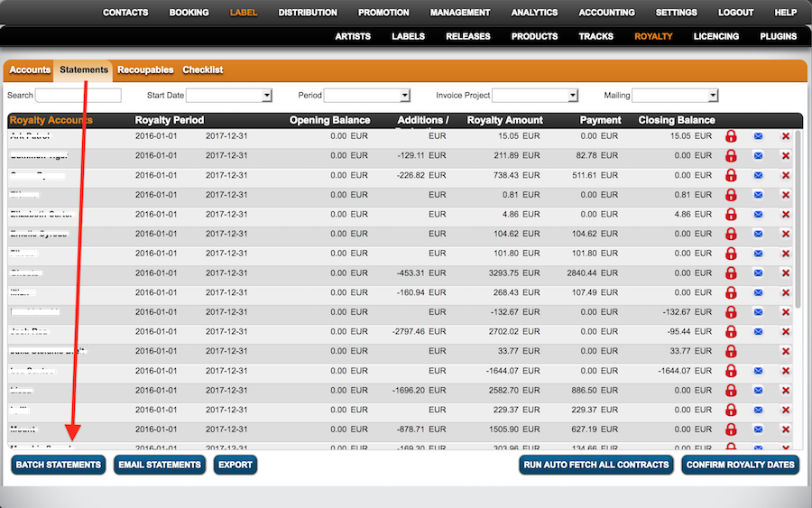
Task: Open the Accounting menu in the top navigation
Action: [606, 13]
